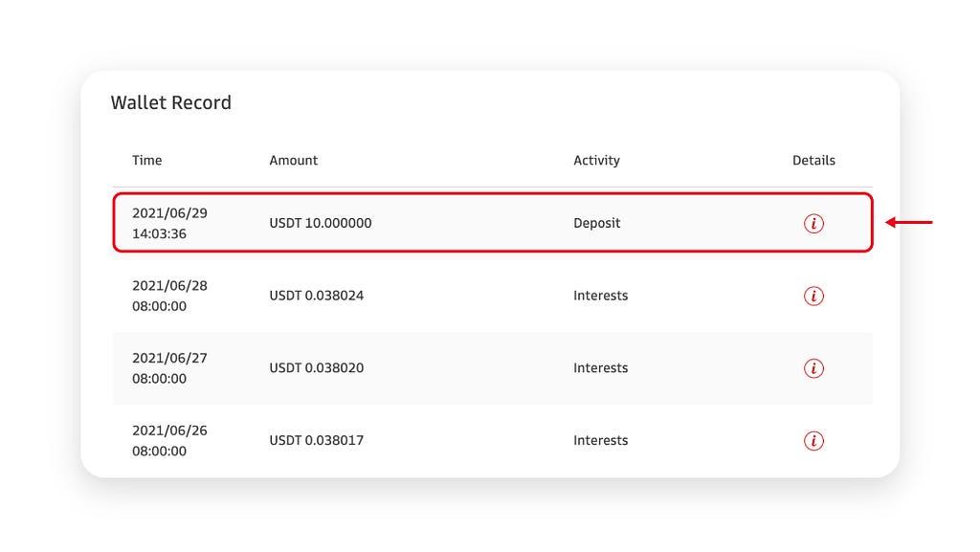Select the Details column header

pos(813,161)
